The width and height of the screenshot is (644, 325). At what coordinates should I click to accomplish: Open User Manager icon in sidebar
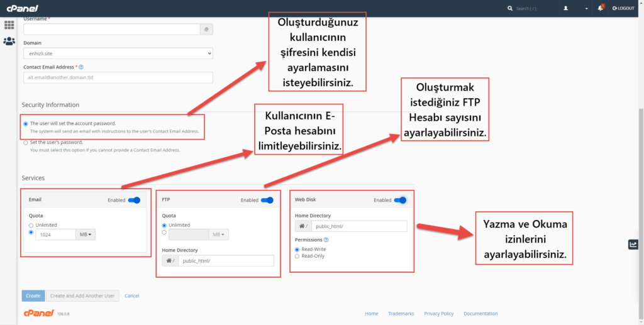(9, 41)
